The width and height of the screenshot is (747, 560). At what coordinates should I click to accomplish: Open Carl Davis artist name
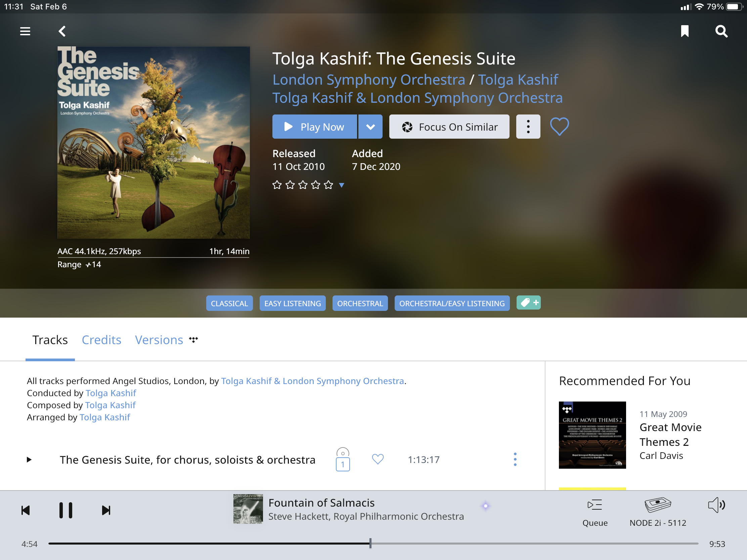[661, 456]
